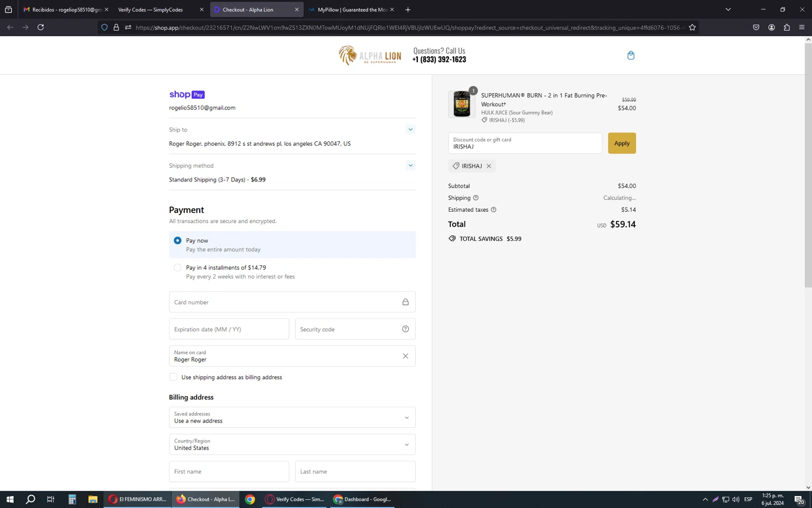Reload the page in browser
This screenshot has width=812, height=508.
[x=41, y=27]
